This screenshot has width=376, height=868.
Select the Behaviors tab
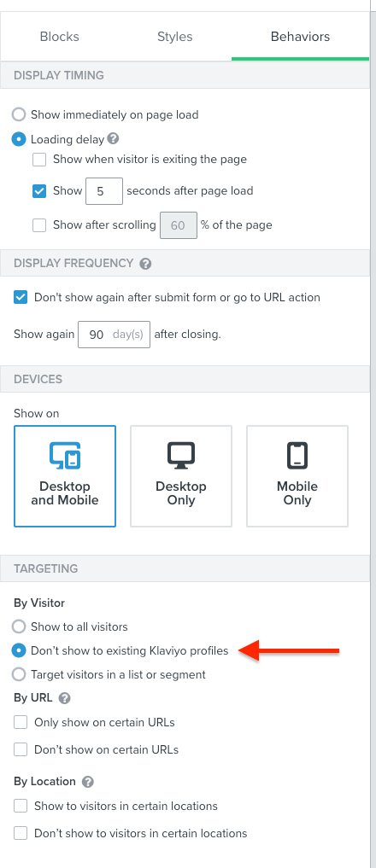coord(300,37)
